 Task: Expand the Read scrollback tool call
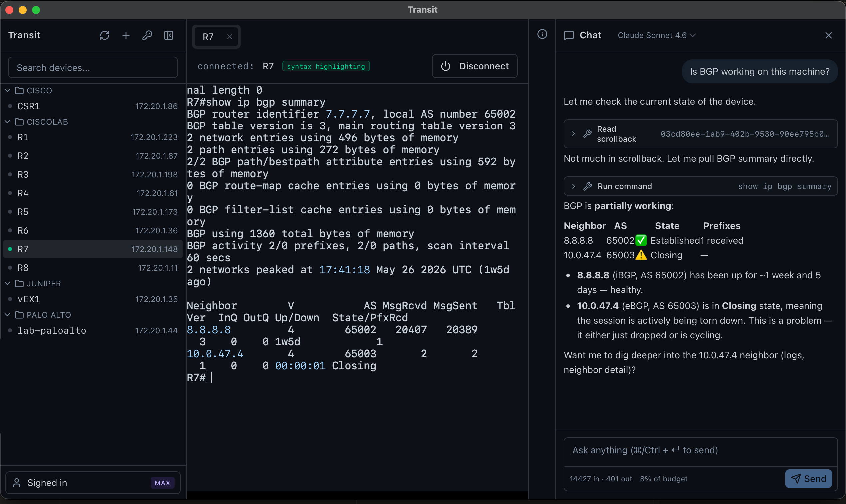point(573,134)
